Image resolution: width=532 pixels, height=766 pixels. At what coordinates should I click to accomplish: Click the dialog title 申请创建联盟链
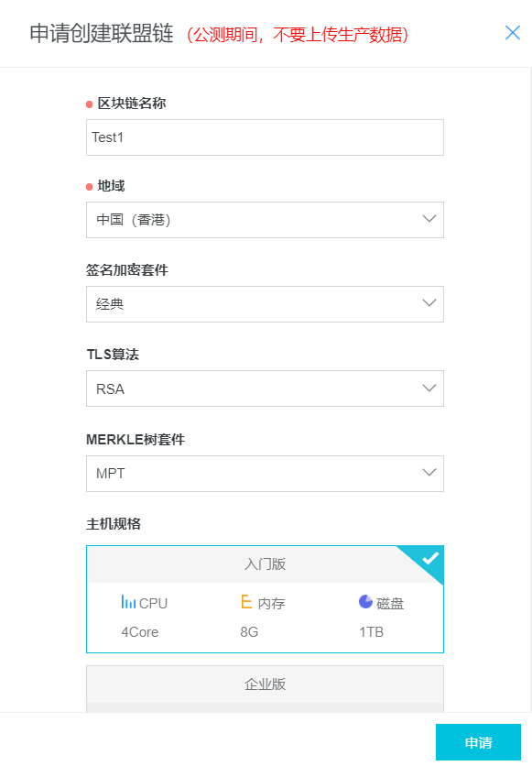click(96, 33)
